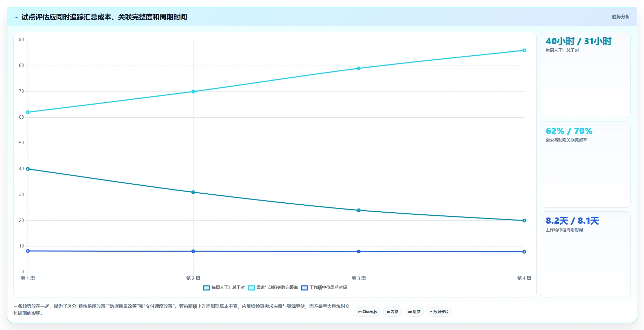Click the 8.2天 / 8.1天 KPI value
644x330 pixels.
(572, 221)
